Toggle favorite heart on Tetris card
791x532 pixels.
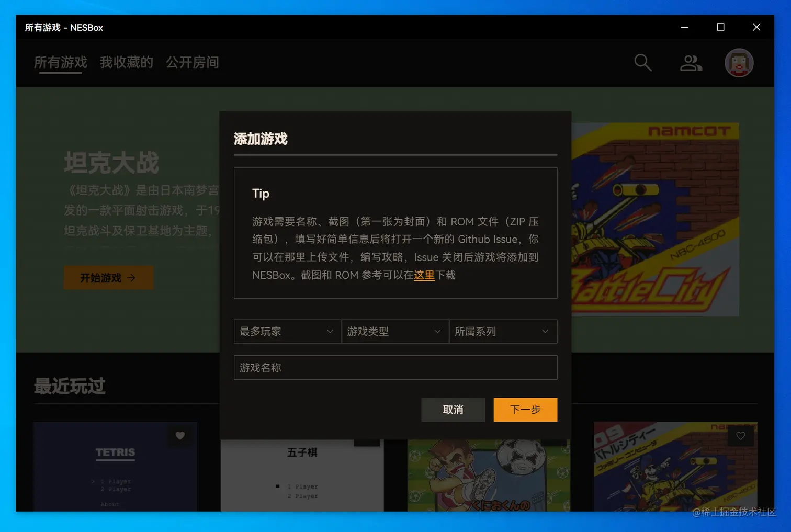tap(180, 436)
